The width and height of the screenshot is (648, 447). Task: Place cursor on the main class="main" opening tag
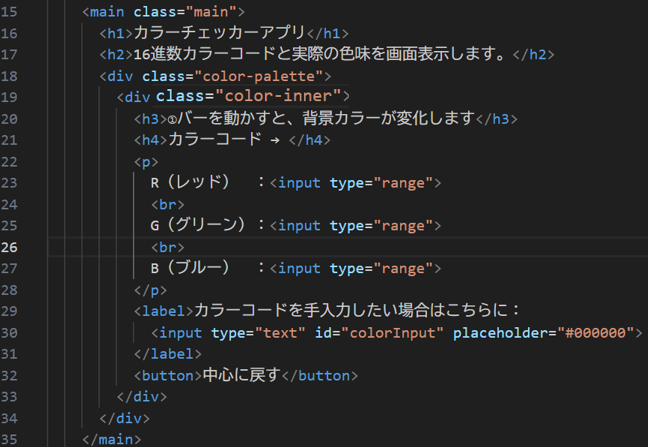pos(163,12)
